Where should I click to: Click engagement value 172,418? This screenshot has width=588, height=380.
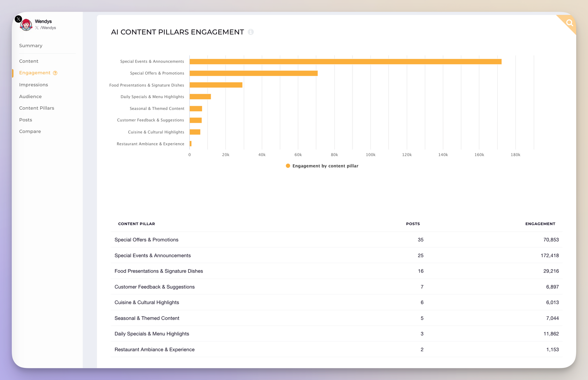pyautogui.click(x=550, y=255)
